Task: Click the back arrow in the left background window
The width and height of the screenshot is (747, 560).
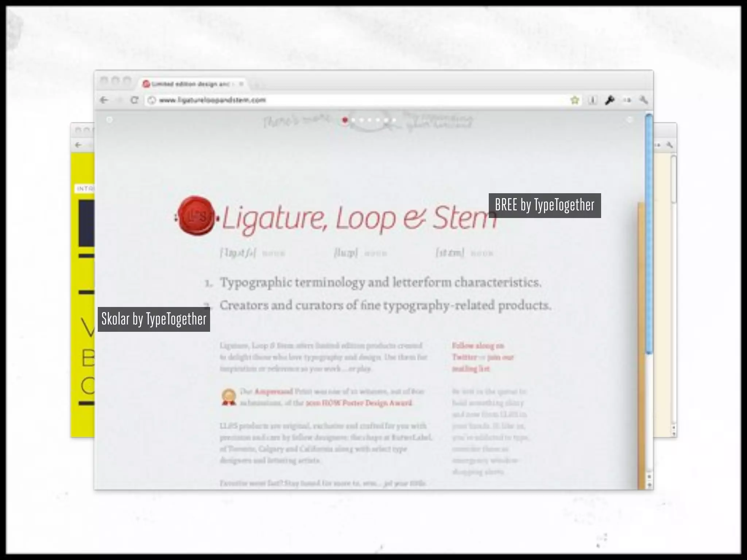Action: [x=78, y=145]
